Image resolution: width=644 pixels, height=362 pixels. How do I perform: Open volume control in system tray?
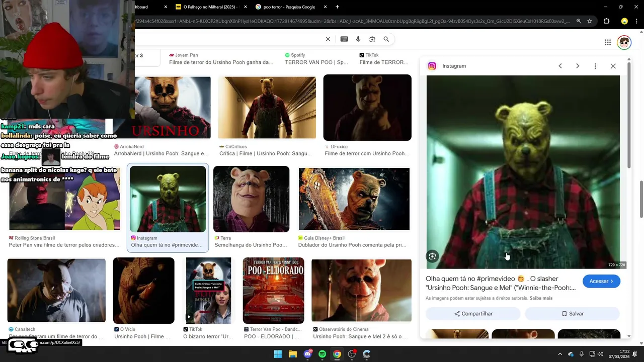pyautogui.click(x=600, y=354)
